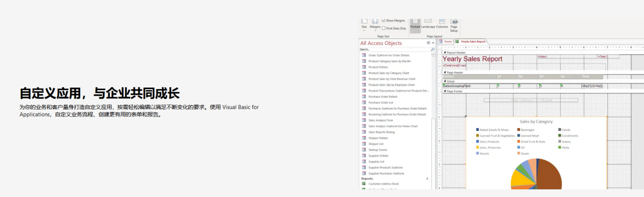Click the Search box in navigation pane
This screenshot has height=197, width=644.
(394, 49)
